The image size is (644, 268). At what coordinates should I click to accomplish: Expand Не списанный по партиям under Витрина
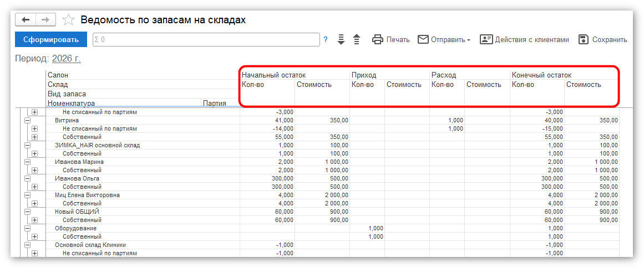tap(35, 128)
